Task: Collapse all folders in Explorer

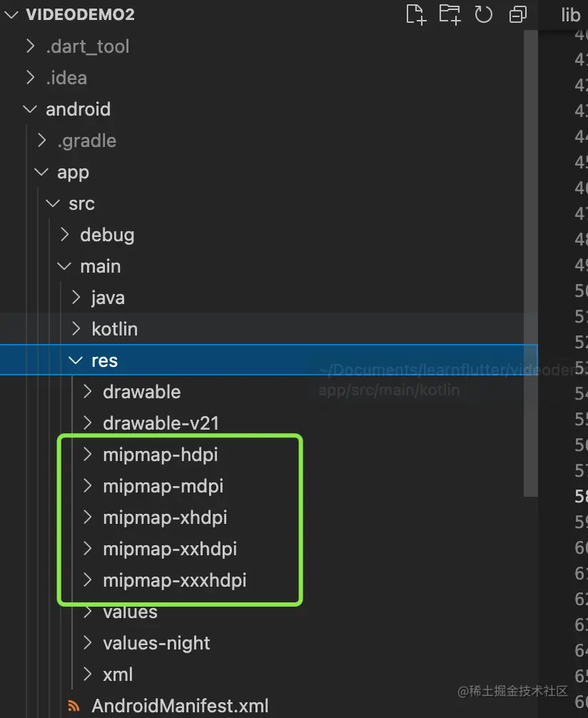Action: click(518, 14)
